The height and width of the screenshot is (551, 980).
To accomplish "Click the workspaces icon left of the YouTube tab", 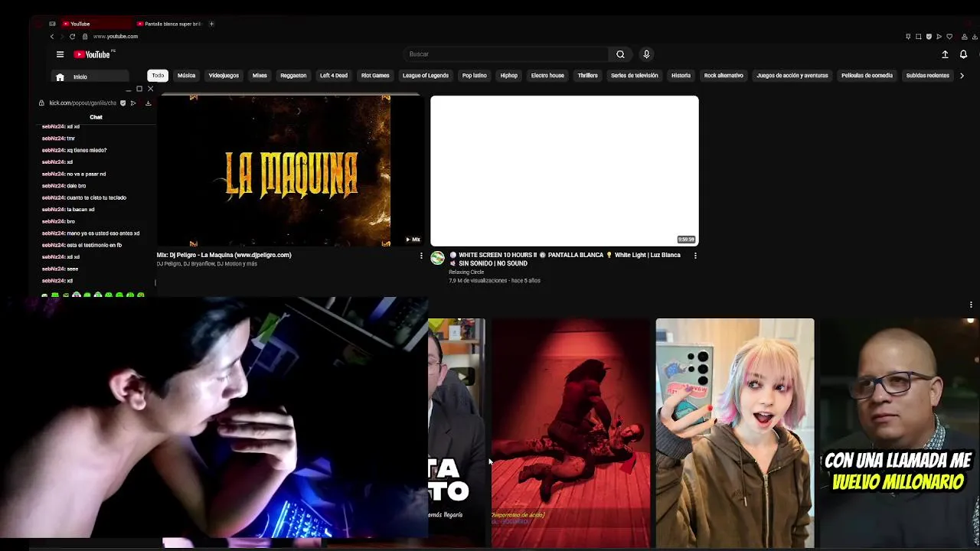I will (52, 24).
